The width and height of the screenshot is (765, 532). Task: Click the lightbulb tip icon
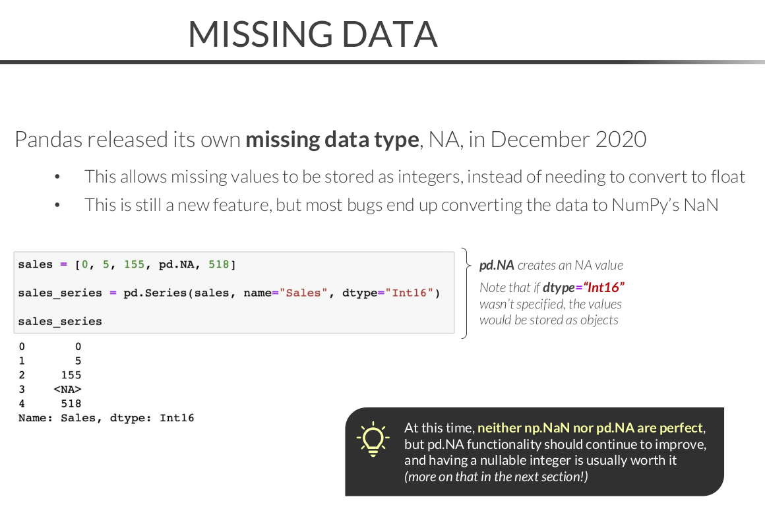pos(373,438)
